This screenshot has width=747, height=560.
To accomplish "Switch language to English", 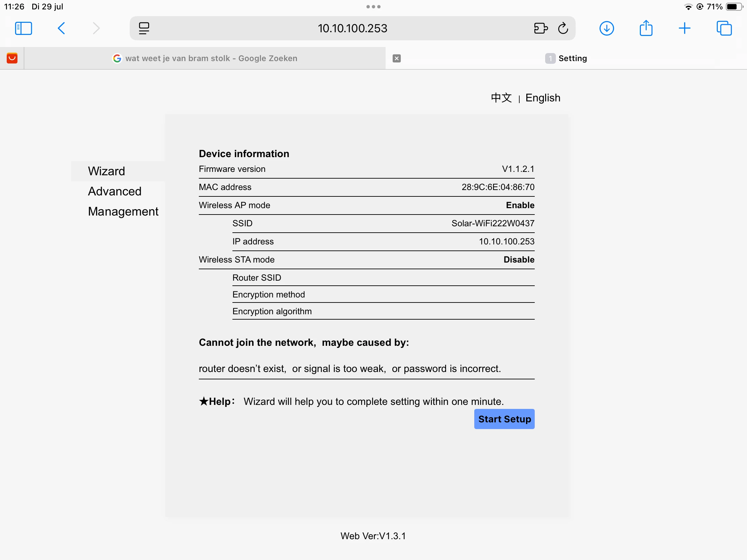I will pos(543,98).
